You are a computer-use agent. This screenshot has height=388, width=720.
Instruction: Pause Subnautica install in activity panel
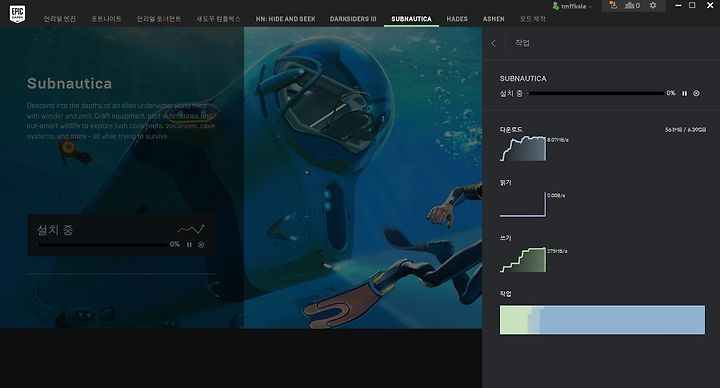(x=684, y=93)
